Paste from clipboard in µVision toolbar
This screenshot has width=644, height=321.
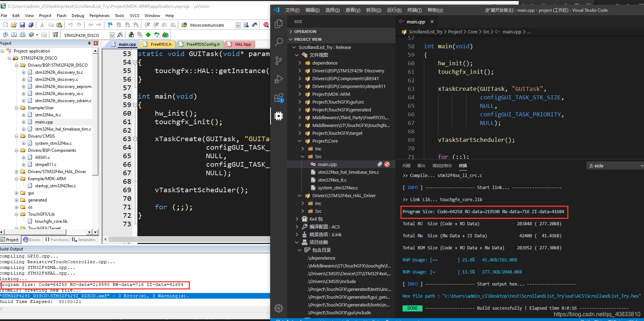tap(59, 25)
